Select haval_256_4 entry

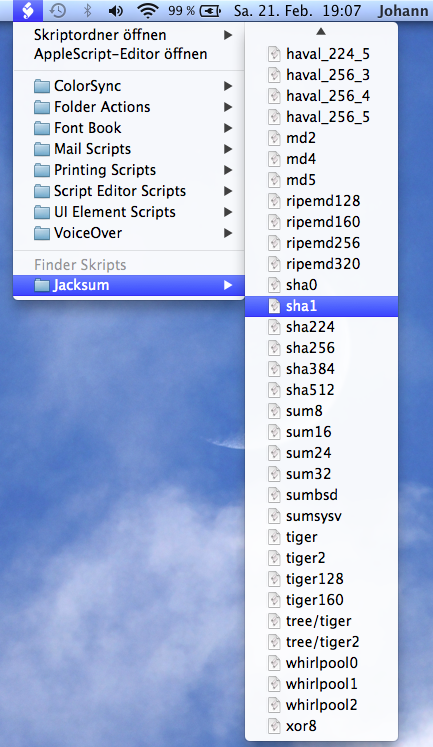[x=322, y=96]
